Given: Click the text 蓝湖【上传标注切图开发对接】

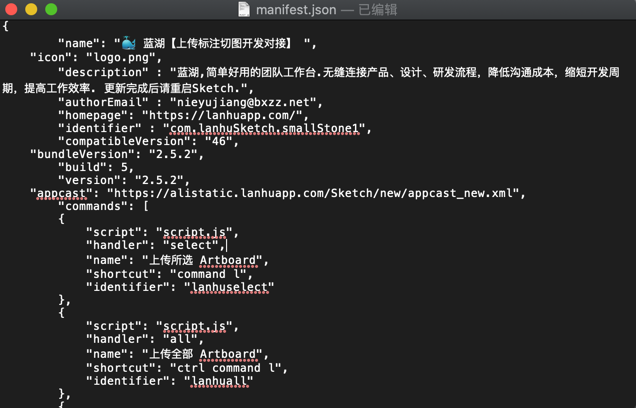Looking at the screenshot, I should tap(218, 43).
